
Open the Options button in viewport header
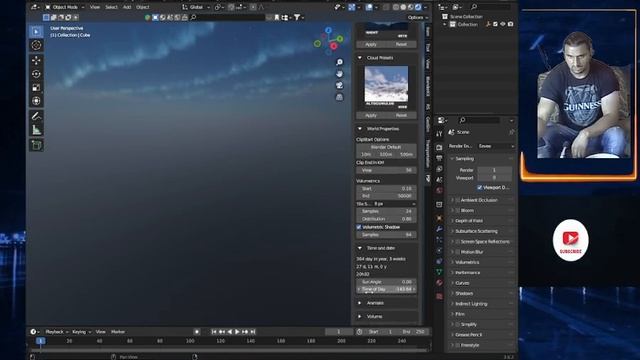click(x=418, y=18)
